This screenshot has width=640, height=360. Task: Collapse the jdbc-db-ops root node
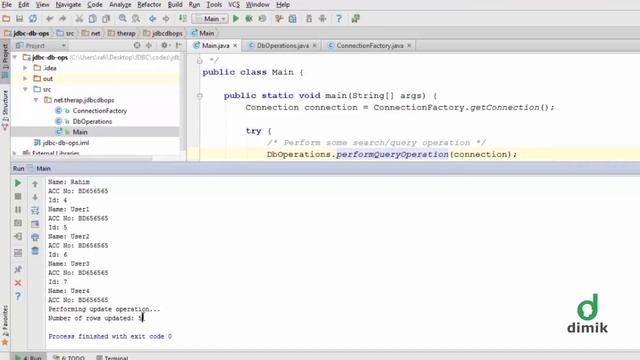[x=15, y=57]
